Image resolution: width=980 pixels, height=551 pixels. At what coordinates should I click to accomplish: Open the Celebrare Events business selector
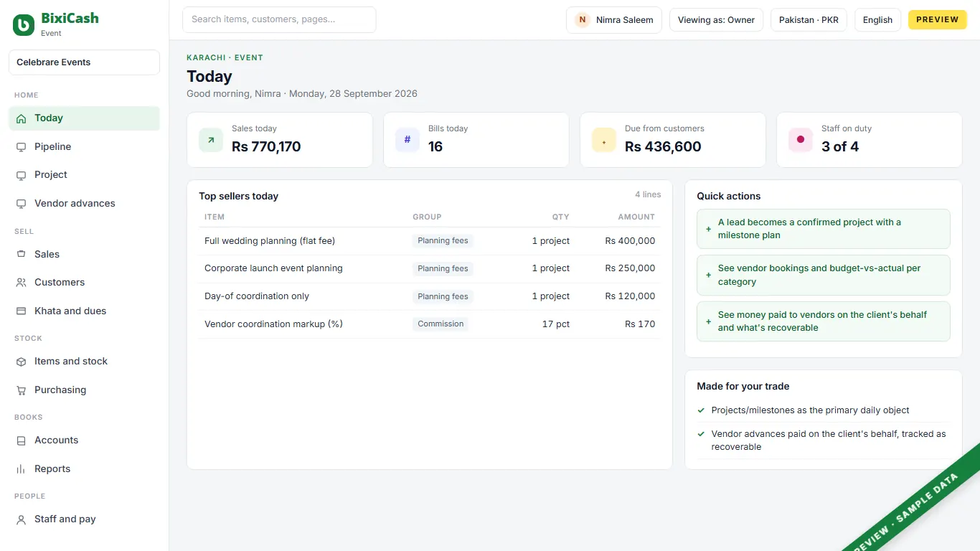click(84, 62)
